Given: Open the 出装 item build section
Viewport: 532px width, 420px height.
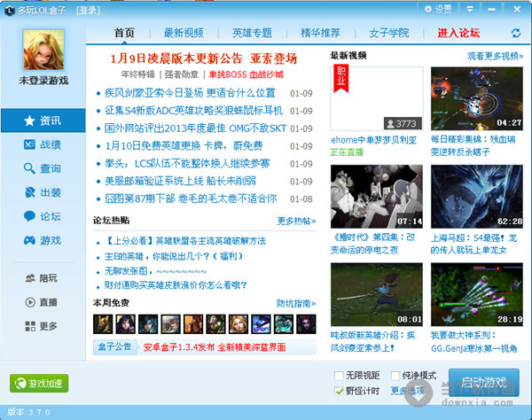Looking at the screenshot, I should [x=43, y=192].
